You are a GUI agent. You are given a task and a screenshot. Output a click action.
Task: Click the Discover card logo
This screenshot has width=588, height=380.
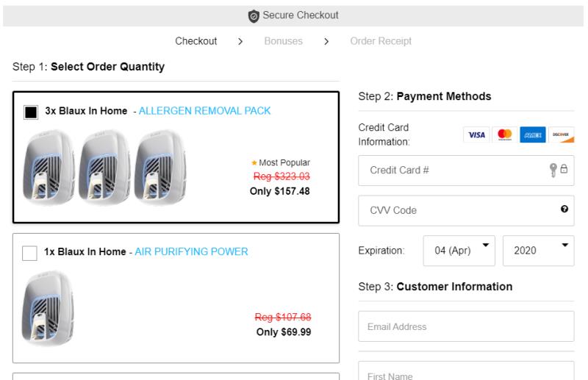[x=561, y=135]
